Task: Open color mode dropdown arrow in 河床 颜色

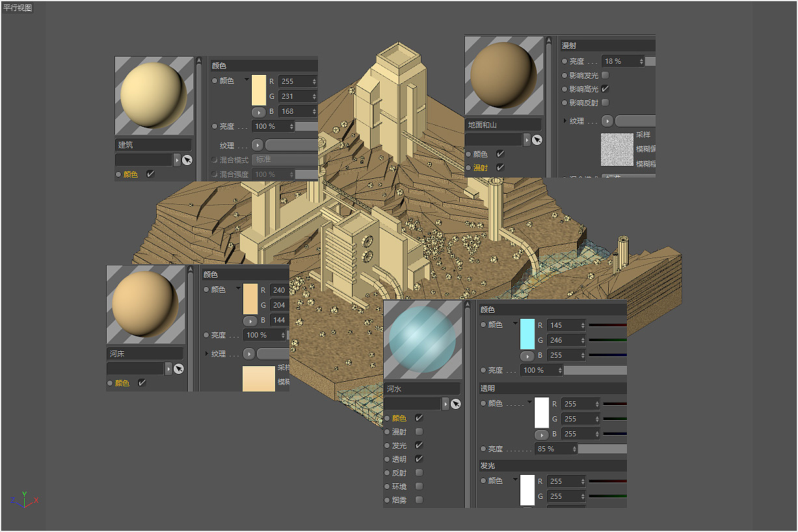Action: (x=239, y=289)
